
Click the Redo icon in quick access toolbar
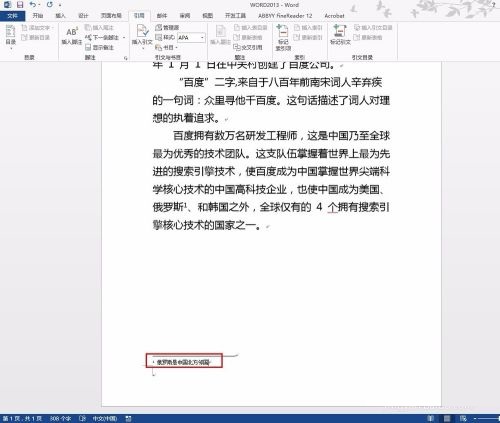[x=50, y=5]
